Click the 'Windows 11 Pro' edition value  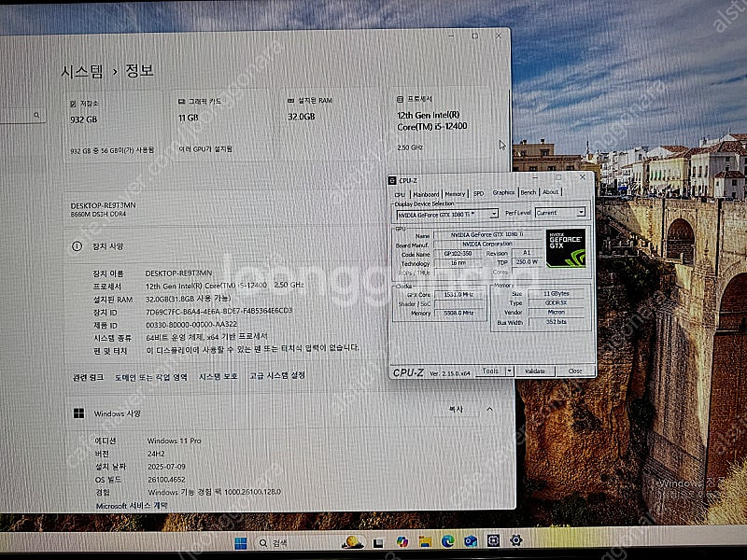click(174, 441)
